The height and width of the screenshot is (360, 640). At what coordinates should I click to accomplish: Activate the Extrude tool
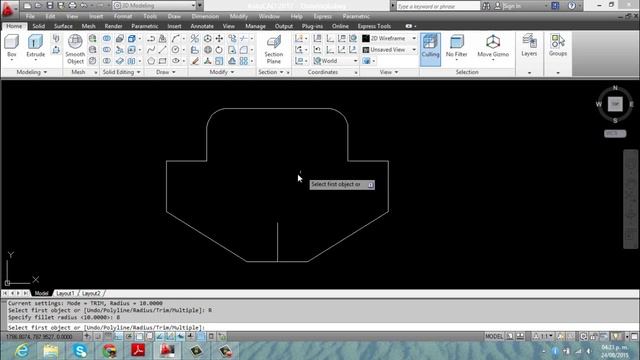[x=36, y=46]
